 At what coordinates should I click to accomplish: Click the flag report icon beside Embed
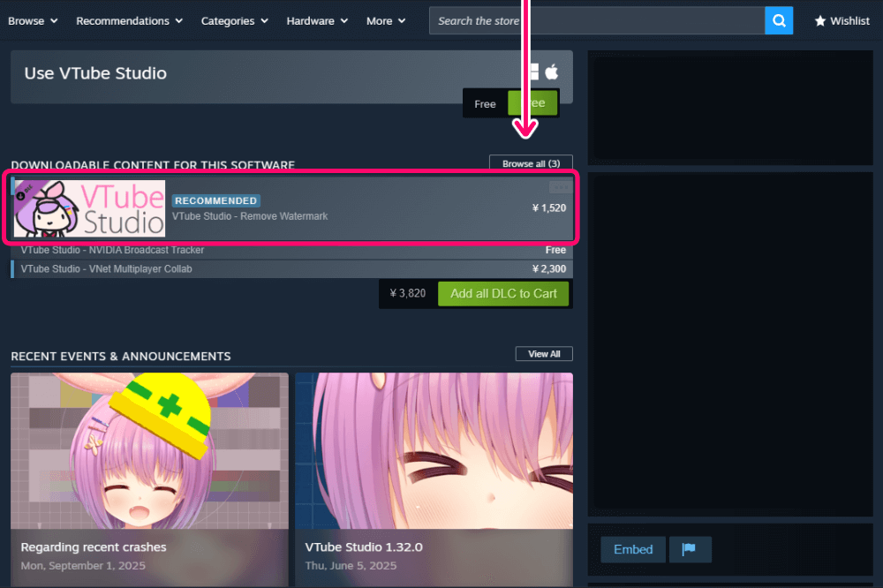pyautogui.click(x=690, y=549)
